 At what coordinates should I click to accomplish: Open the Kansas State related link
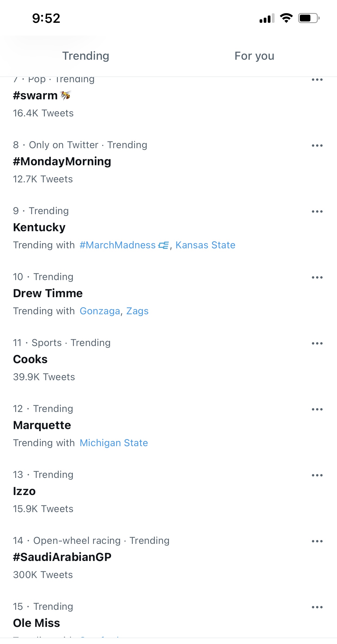pos(205,245)
